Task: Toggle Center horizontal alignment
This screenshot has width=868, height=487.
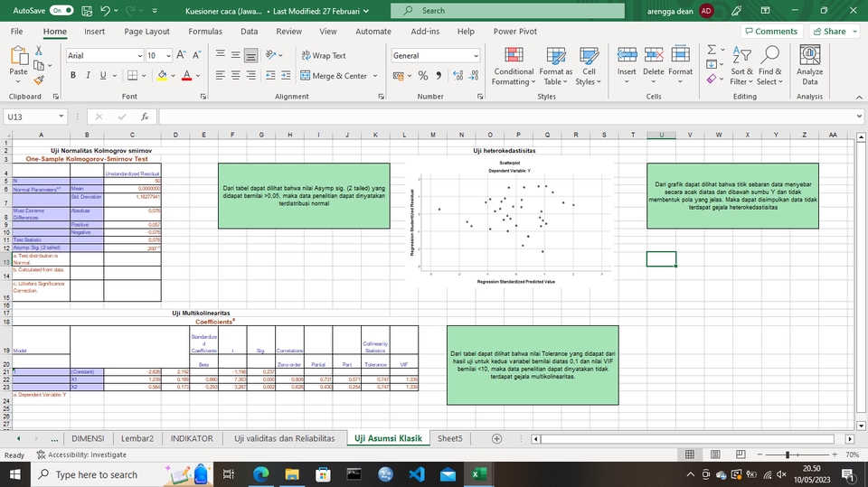Action: click(235, 75)
